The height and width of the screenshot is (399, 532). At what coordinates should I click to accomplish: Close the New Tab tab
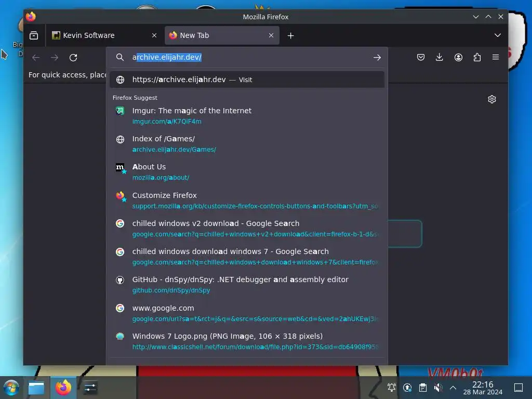point(271,35)
